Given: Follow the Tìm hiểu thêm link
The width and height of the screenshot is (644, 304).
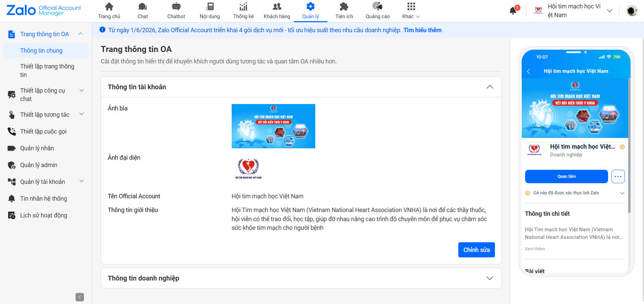Looking at the screenshot, I should pos(422,30).
